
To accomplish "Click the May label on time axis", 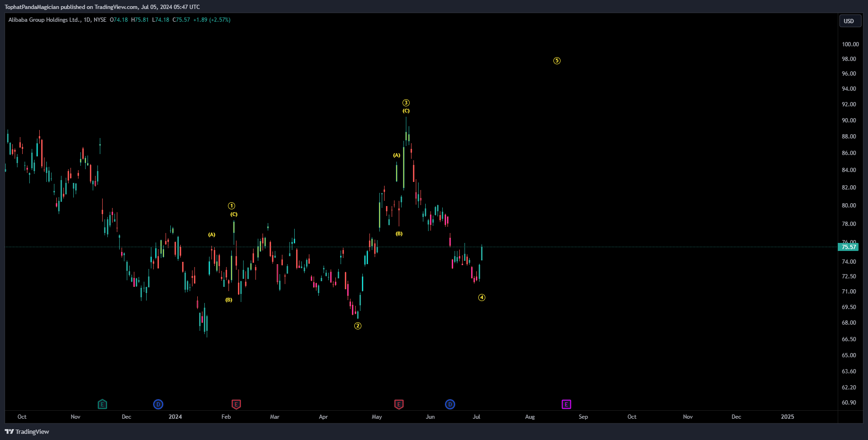I will 377,416.
